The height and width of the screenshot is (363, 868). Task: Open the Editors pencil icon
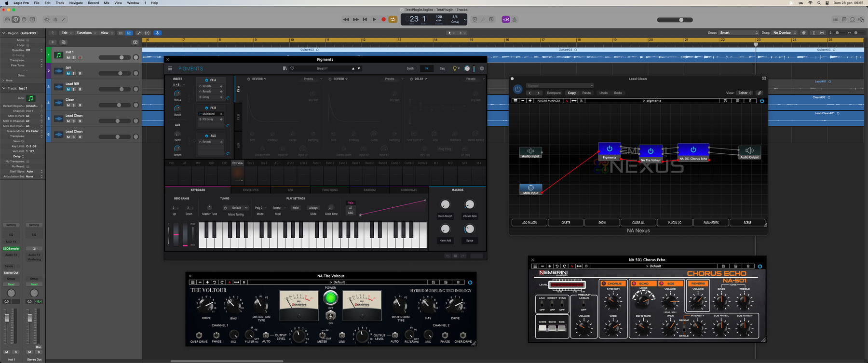coord(63,20)
